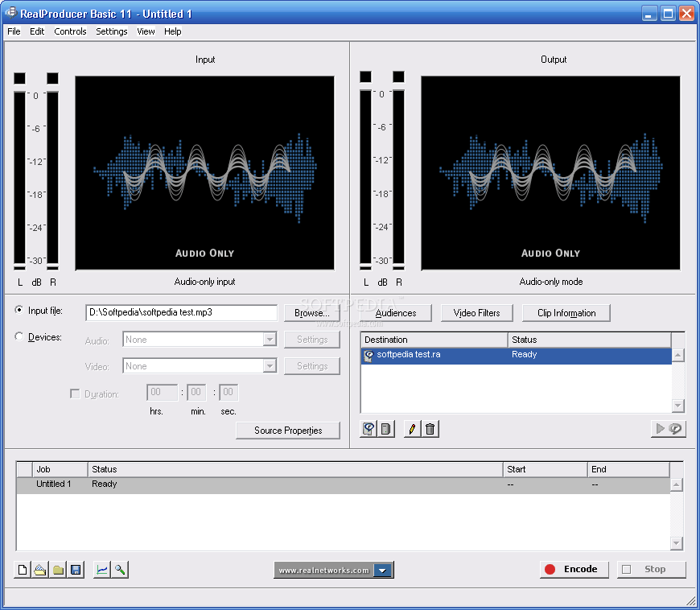Viewport: 700px width, 610px height.
Task: Select the Untitled 1 job row
Action: (344, 485)
